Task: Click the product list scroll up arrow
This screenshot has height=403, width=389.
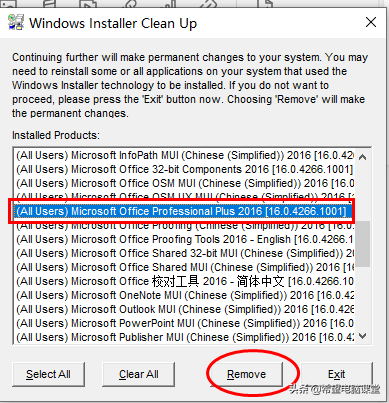Action: 363,157
